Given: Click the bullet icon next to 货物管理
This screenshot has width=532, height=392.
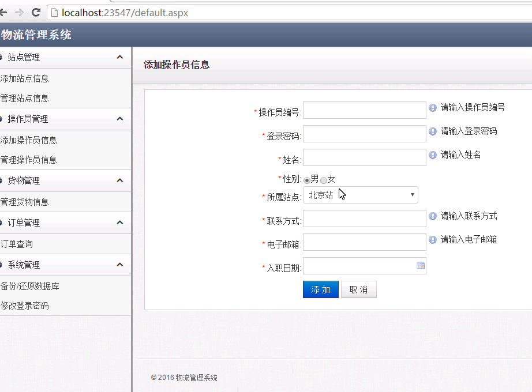Looking at the screenshot, I should pyautogui.click(x=1, y=181).
